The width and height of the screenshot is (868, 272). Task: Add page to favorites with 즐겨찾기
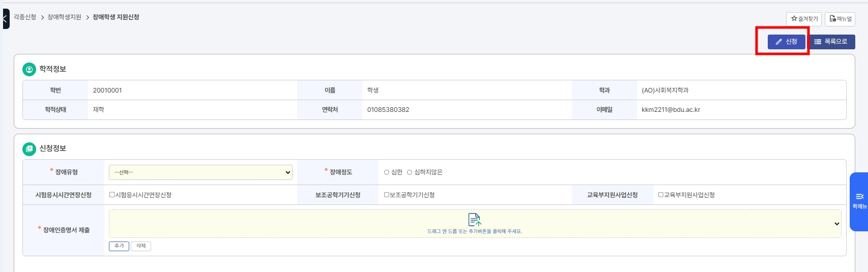tap(804, 19)
